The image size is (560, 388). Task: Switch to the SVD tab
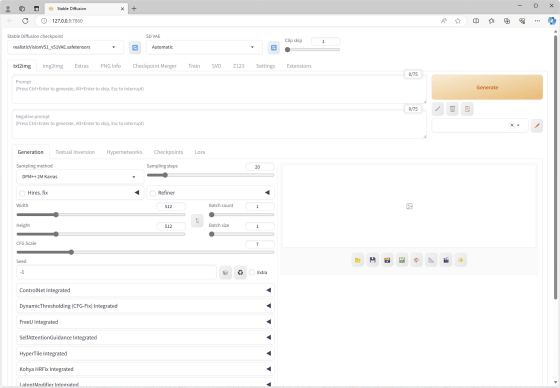point(216,66)
